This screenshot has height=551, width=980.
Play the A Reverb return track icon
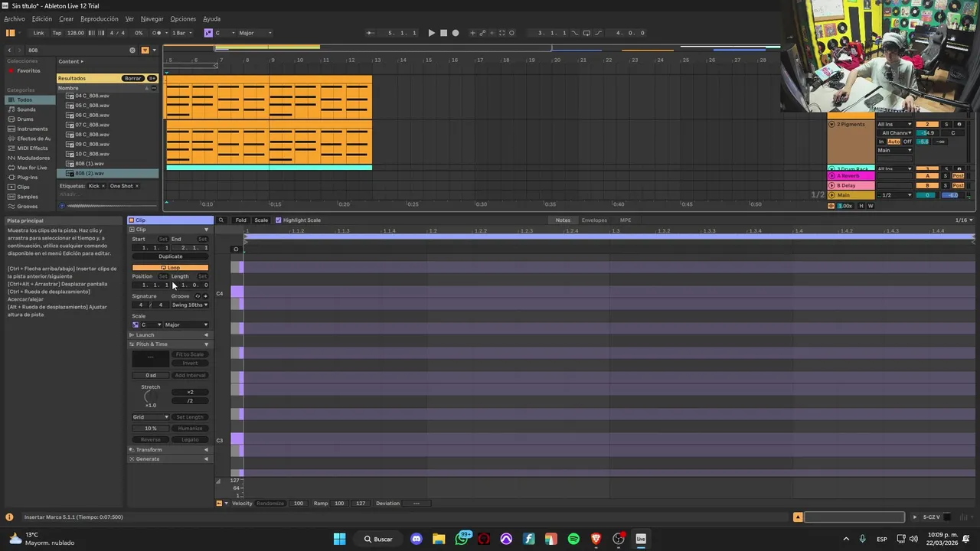832,176
